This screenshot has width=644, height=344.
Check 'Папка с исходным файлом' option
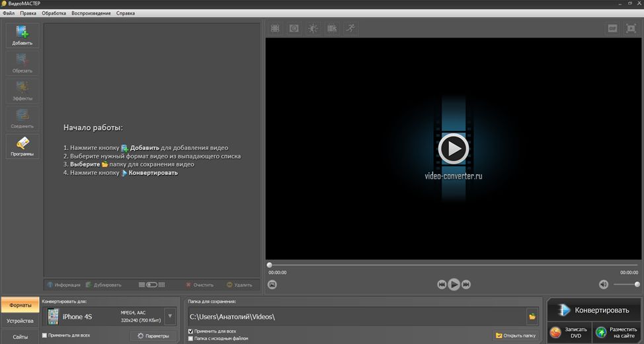191,339
